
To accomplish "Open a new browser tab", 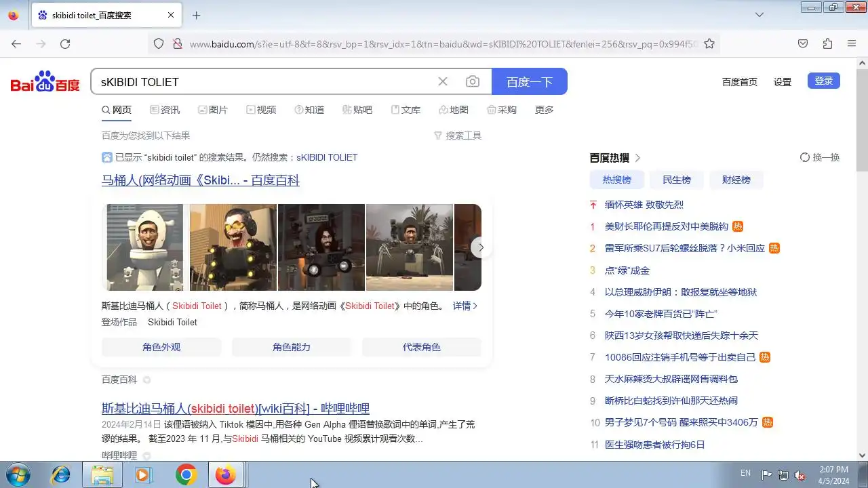I will pos(196,15).
